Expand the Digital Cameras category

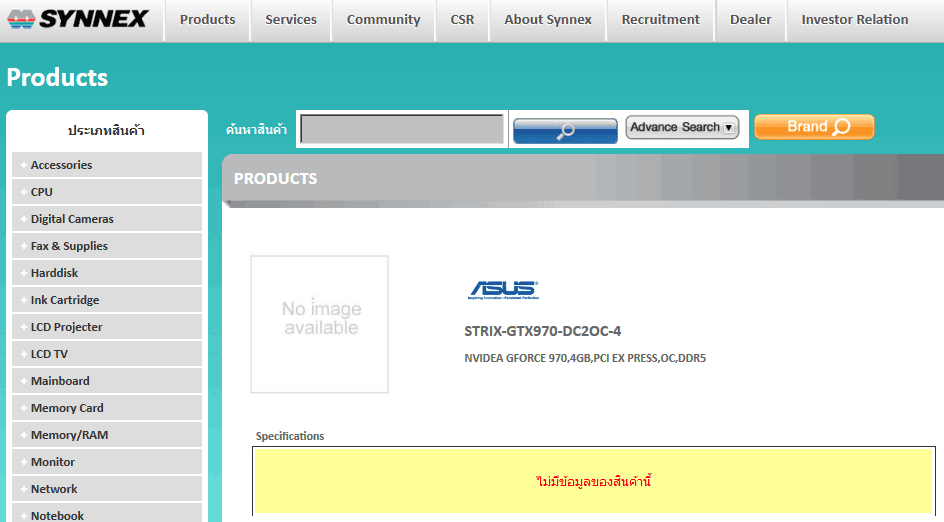[72, 219]
